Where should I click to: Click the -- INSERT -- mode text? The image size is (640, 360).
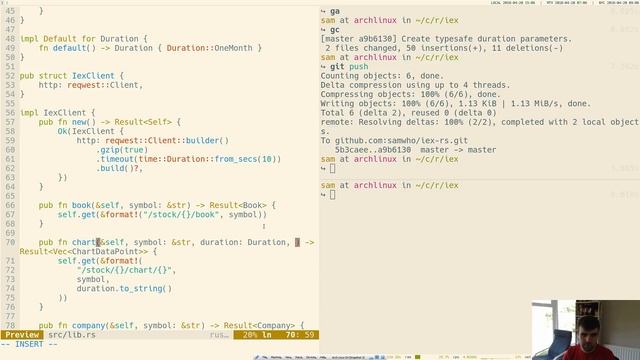[29, 344]
